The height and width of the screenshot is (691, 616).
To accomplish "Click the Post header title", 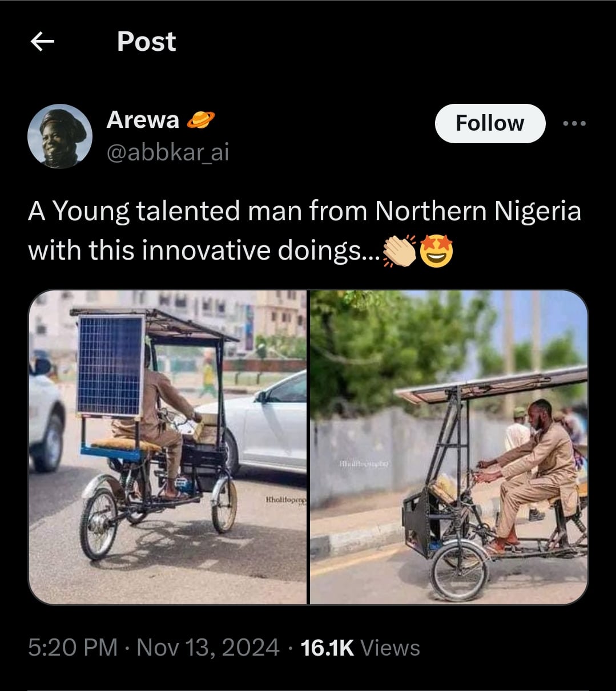I will (x=147, y=42).
